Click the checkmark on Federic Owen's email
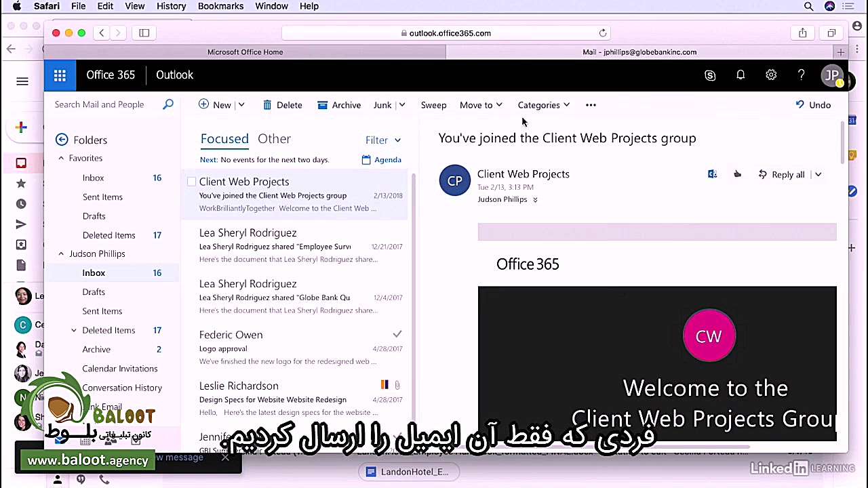 pos(397,334)
